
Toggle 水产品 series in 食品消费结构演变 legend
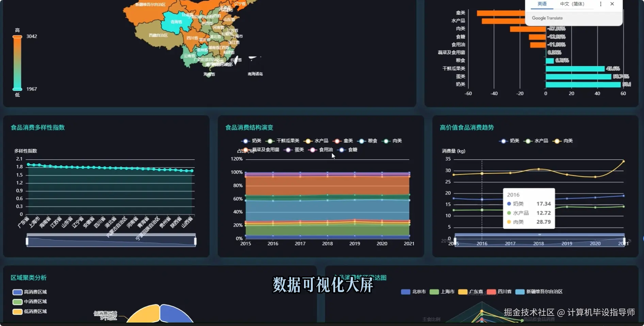[316, 141]
